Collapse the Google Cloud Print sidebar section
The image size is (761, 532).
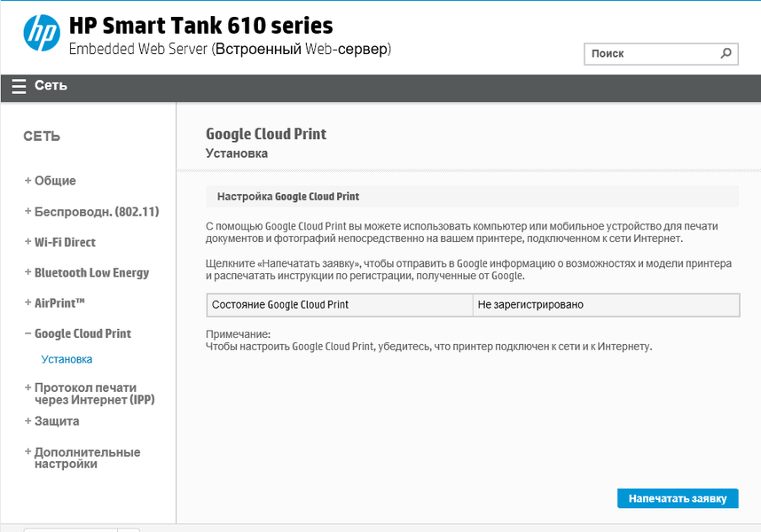82,334
